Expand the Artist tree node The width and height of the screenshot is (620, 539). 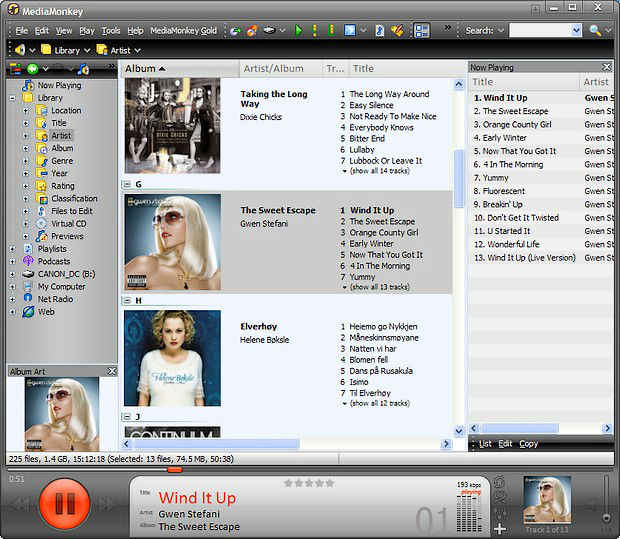(26, 136)
